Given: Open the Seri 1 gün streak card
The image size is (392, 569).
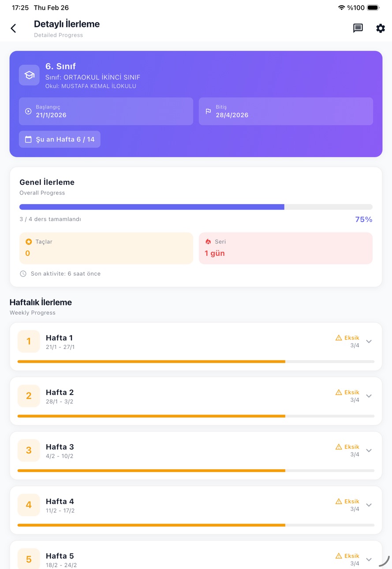Looking at the screenshot, I should (x=286, y=248).
